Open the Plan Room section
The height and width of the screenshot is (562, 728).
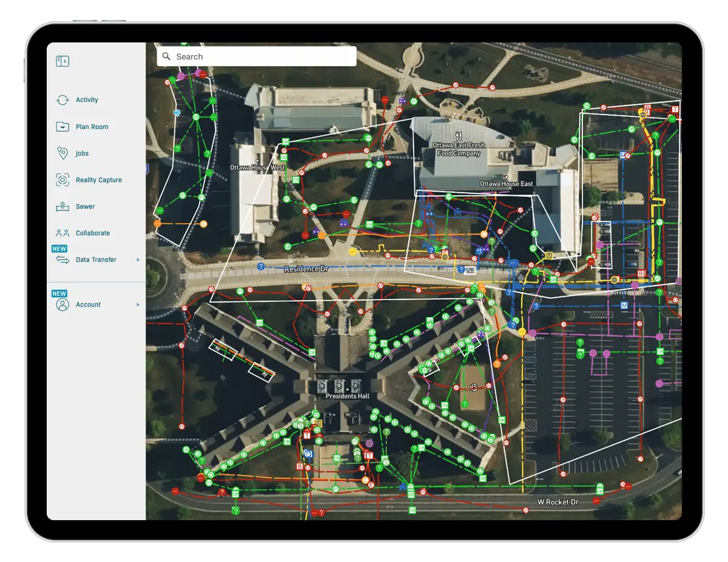click(92, 126)
